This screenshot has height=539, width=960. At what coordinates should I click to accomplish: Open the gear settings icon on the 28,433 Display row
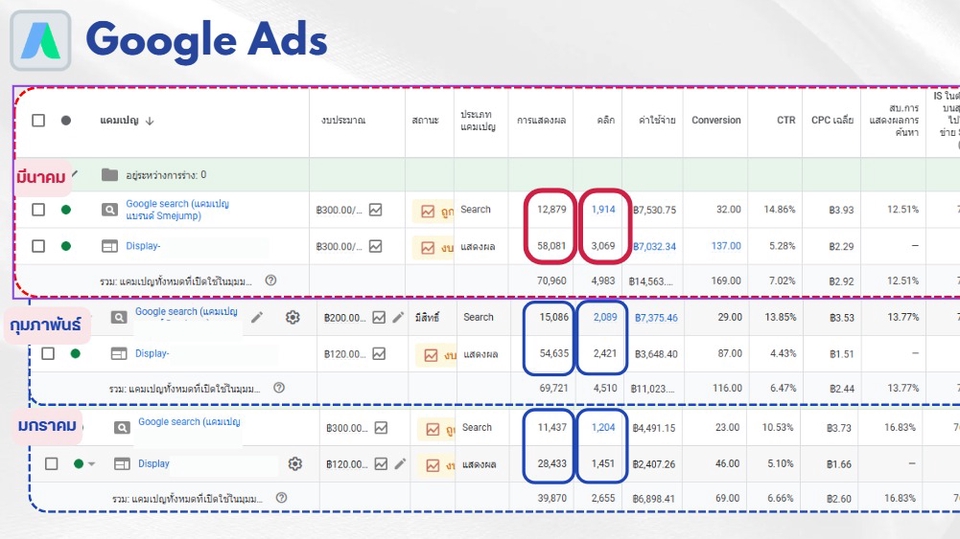295,464
